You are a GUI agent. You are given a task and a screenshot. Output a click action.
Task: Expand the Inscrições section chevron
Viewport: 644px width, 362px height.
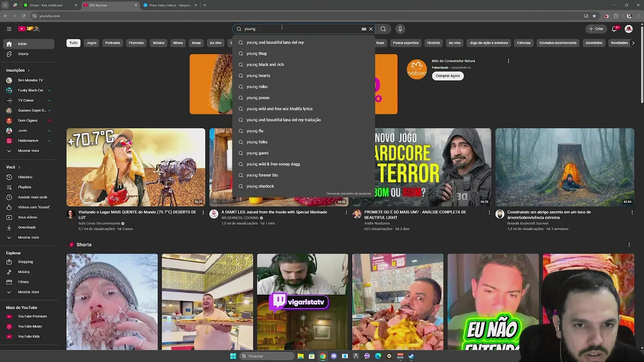pyautogui.click(x=29, y=70)
